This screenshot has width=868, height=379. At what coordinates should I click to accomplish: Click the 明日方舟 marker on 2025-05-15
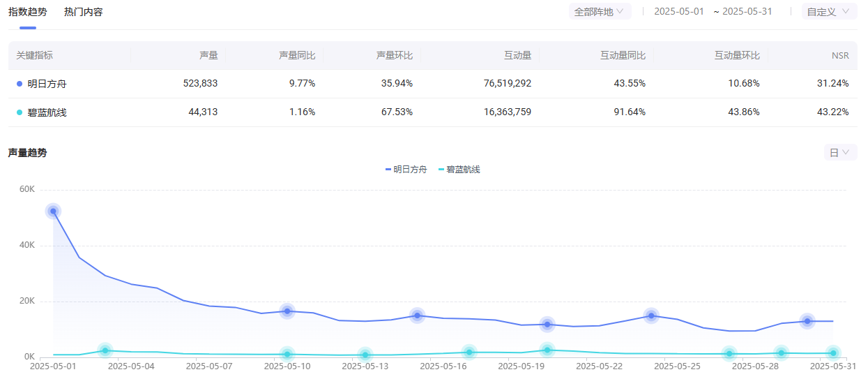click(417, 315)
